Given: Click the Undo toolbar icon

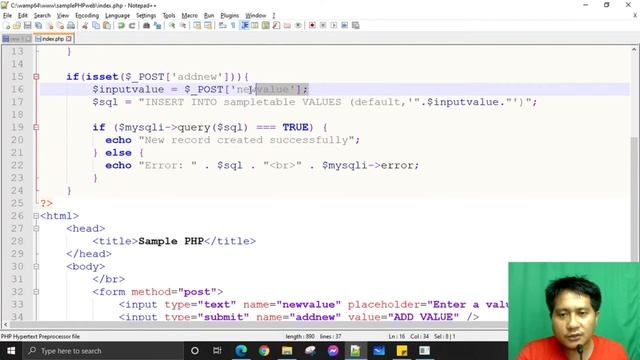Looking at the screenshot, I should point(121,25).
